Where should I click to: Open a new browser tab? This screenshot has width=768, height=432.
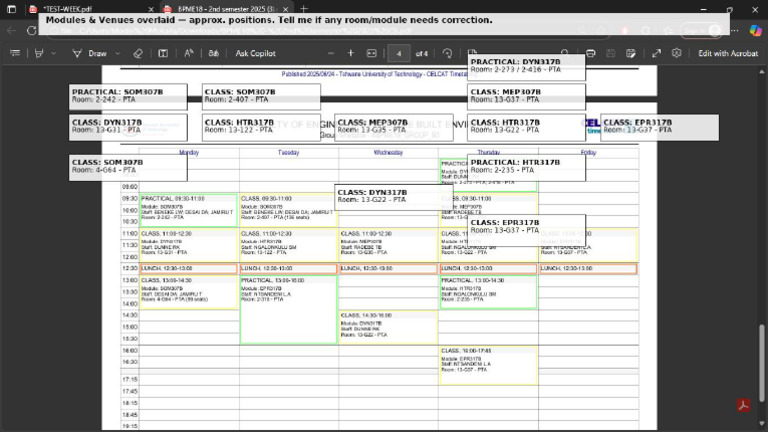pyautogui.click(x=304, y=9)
